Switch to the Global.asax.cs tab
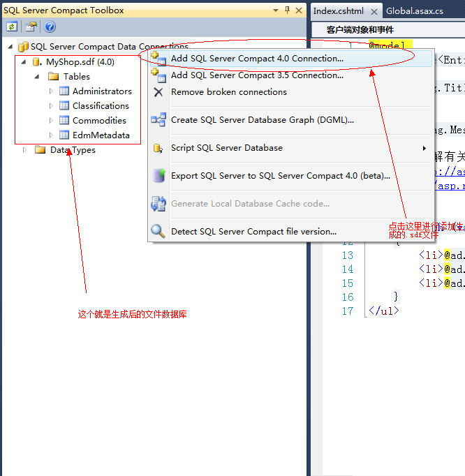 (414, 11)
